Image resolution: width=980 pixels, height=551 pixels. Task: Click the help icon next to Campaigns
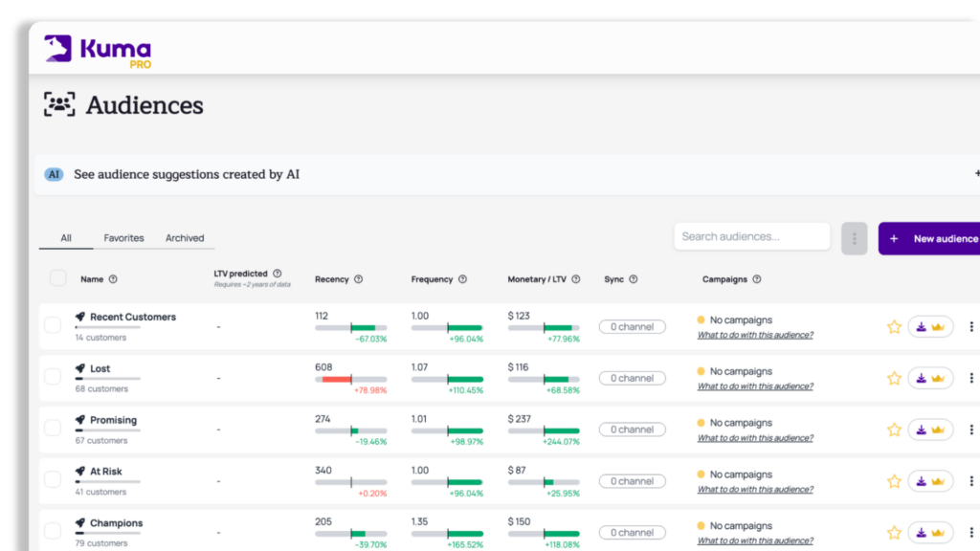click(x=757, y=279)
